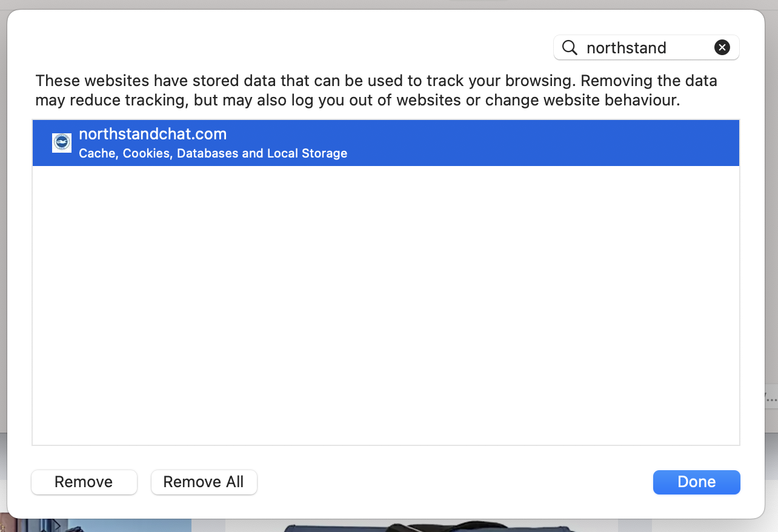
Task: Clear the northstand search with X icon
Action: [722, 47]
